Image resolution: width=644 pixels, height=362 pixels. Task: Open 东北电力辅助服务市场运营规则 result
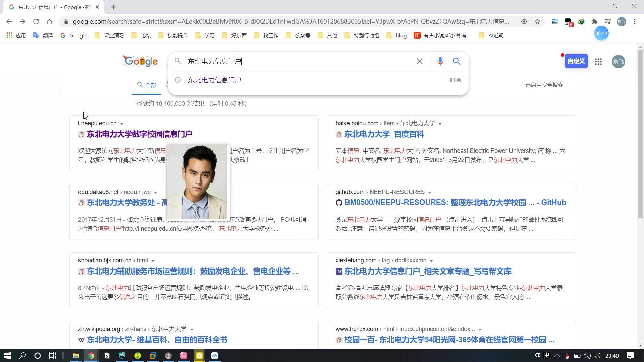click(193, 271)
